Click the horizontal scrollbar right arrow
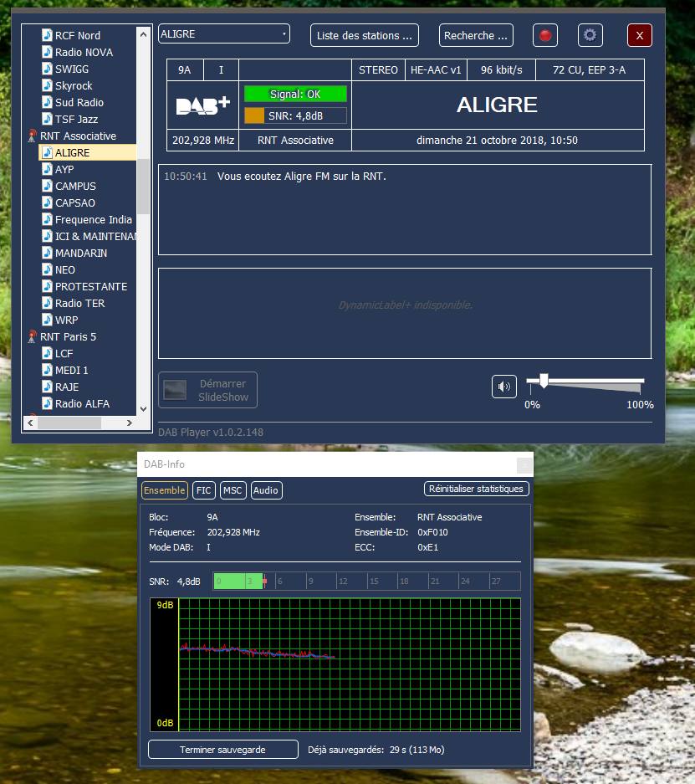 (x=130, y=423)
